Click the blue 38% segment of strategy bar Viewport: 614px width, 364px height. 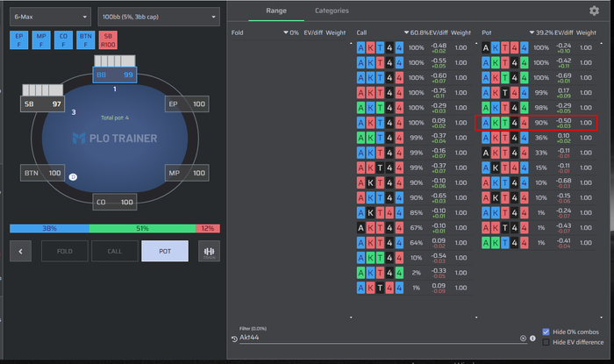click(x=49, y=229)
